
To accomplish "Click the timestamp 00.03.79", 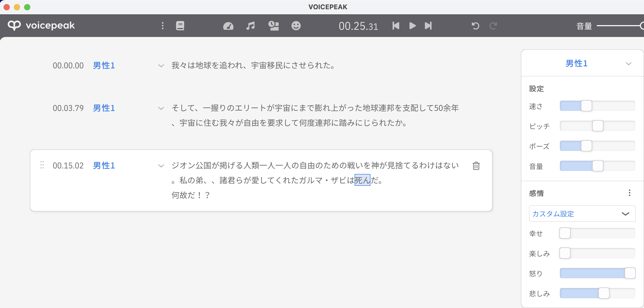I will [68, 108].
